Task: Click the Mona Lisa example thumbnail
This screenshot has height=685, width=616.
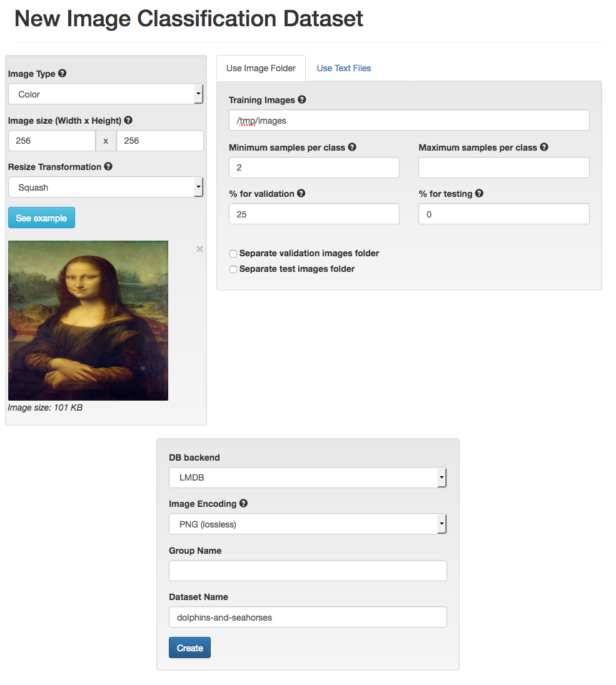Action: click(x=88, y=321)
